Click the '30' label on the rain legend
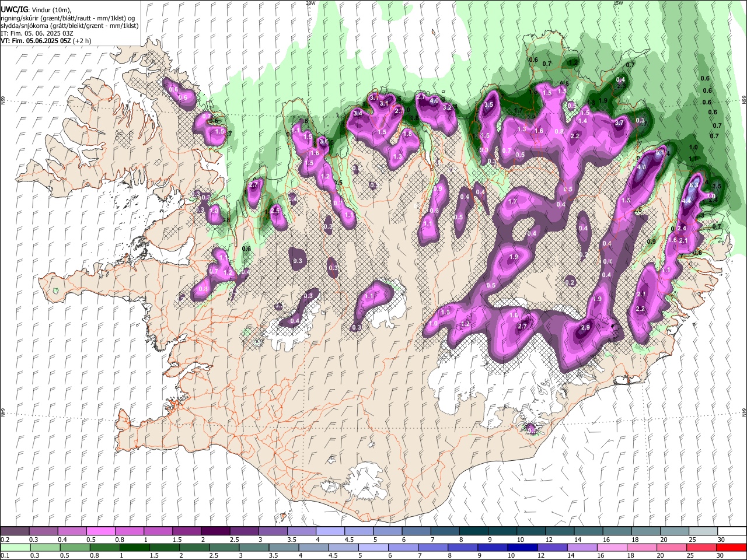The height and width of the screenshot is (560, 747). pos(721,556)
